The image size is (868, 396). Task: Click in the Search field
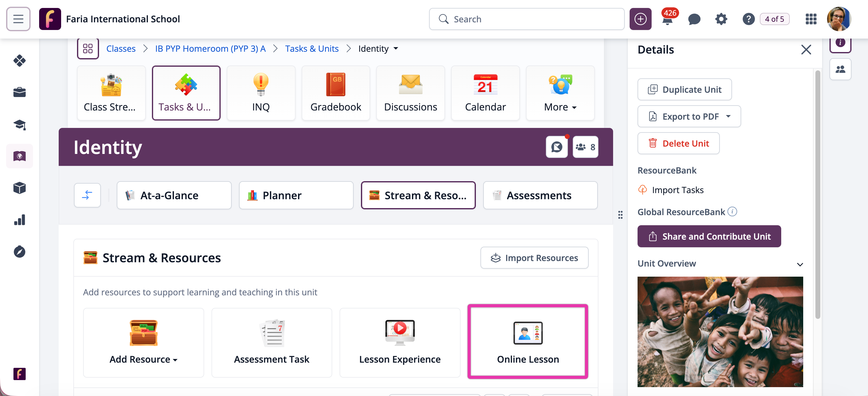pos(532,19)
